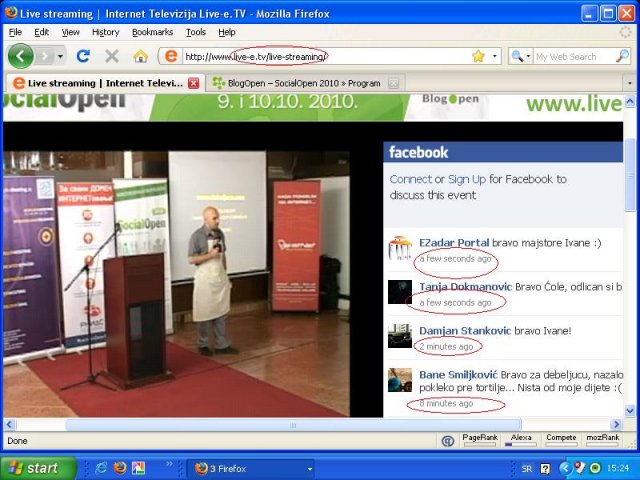This screenshot has height=480, width=640.
Task: Click the orange site identity icon in address bar
Action: [x=171, y=56]
